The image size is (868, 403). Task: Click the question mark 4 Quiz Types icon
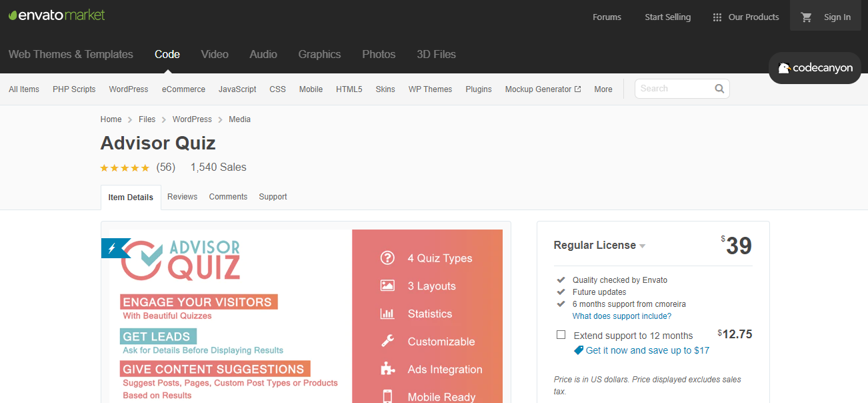coord(387,258)
